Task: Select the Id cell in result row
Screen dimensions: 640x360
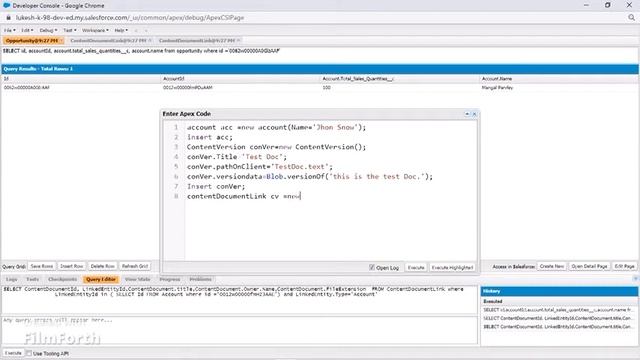Action: click(x=81, y=88)
